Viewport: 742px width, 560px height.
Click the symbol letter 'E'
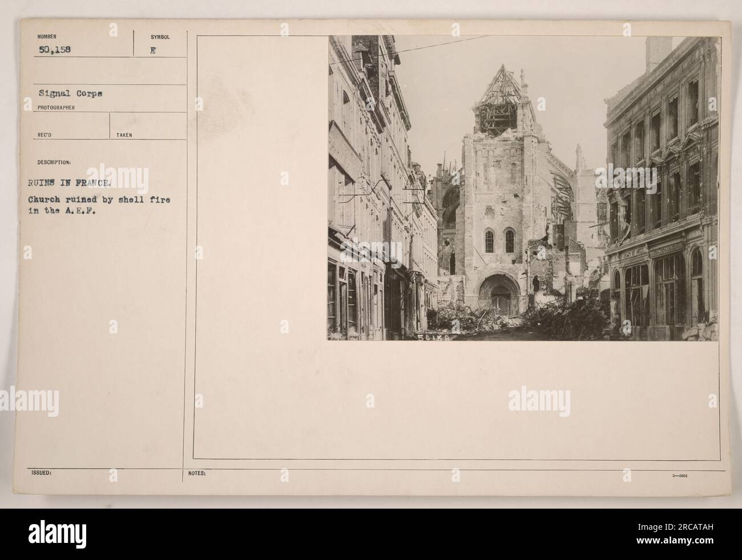pos(152,50)
